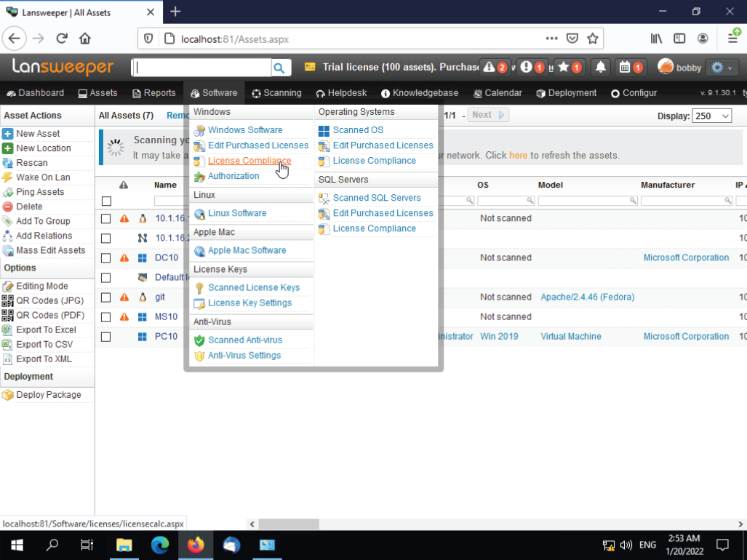Image resolution: width=747 pixels, height=560 pixels.
Task: Click the New Location plus icon
Action: click(7, 148)
